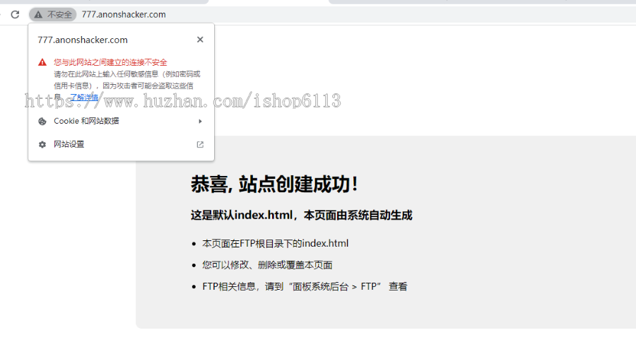Click bullet FTP相关信息 请到面板系统后台
Viewport: 636px width, 364px height.
[305, 286]
